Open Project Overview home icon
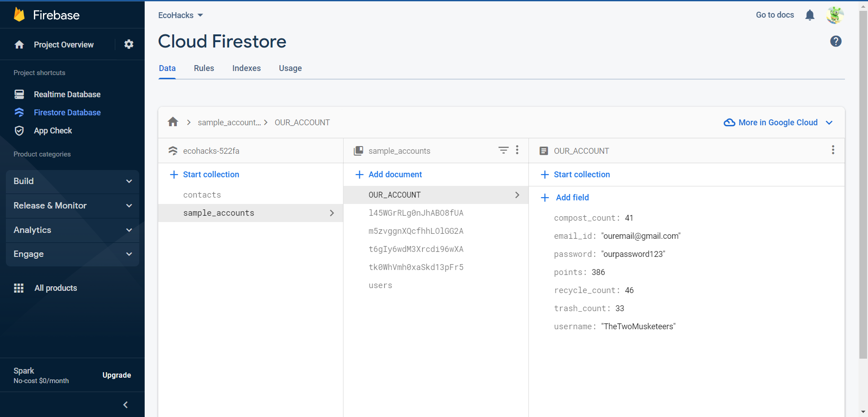Screen dimensions: 868x417 click(x=19, y=44)
